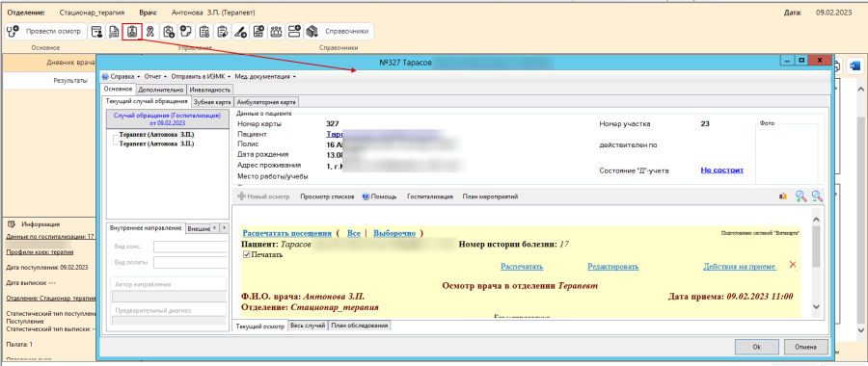Click the stethoscope icon beside Провести осмотр
Viewport: 868px width, 366px height.
tap(14, 32)
